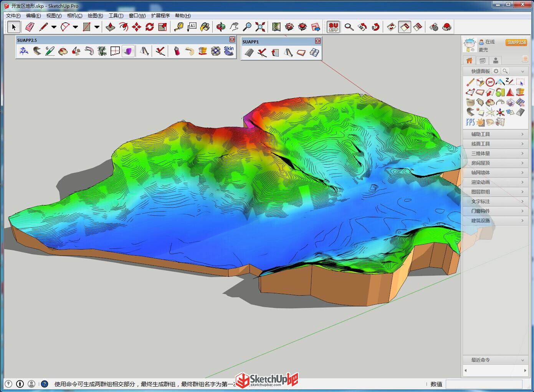Image resolution: width=534 pixels, height=392 pixels.
Task: Expand the 渲染动画 section
Action: click(x=495, y=182)
